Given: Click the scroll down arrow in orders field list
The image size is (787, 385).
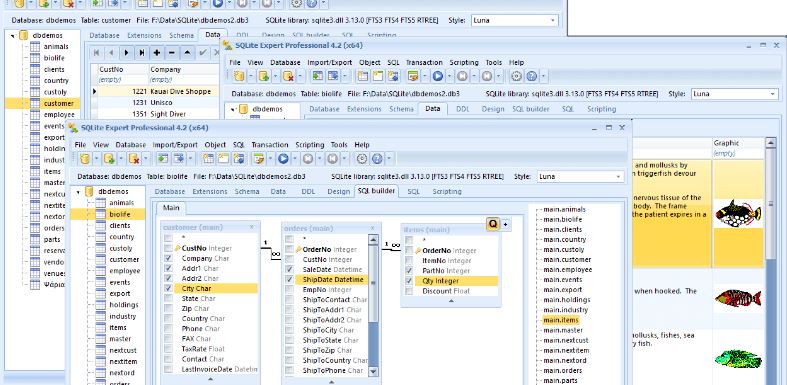Looking at the screenshot, I should coord(373,371).
